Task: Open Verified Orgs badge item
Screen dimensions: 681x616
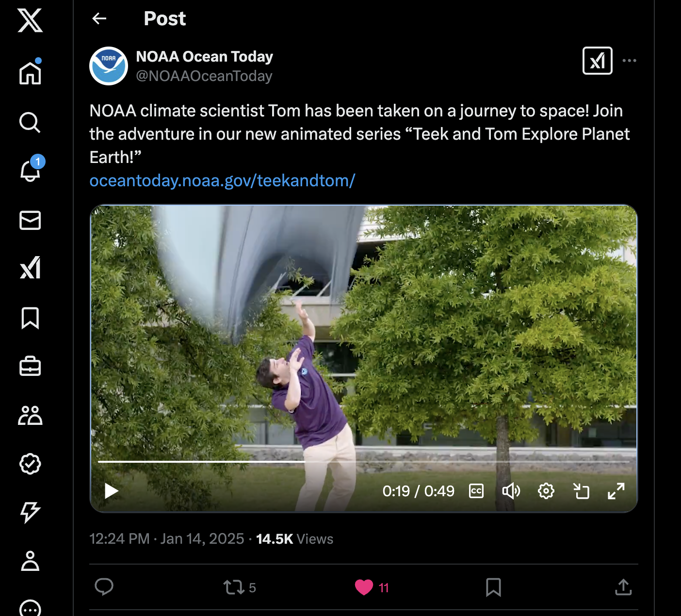Action: (30, 464)
